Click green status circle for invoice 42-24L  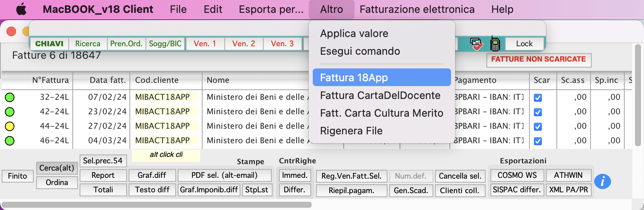(10, 111)
